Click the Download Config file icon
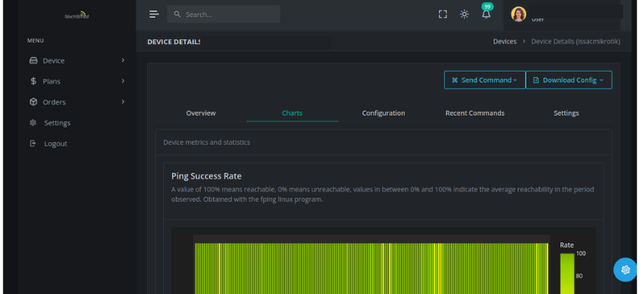This screenshot has height=294, width=644. 535,80
